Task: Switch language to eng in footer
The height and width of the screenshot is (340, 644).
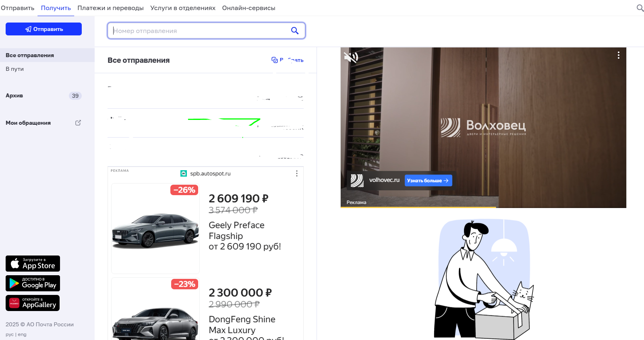Action: coord(22,334)
